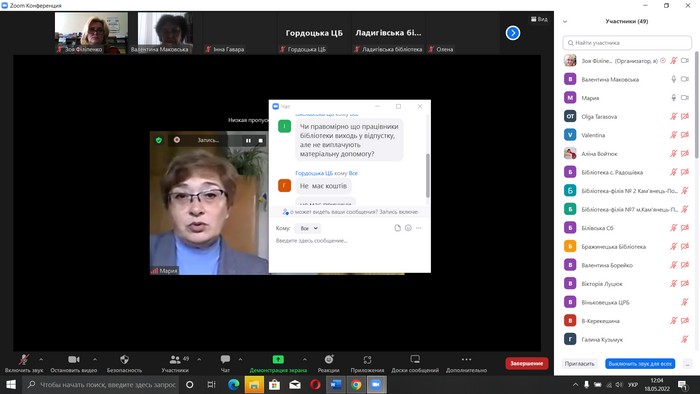The width and height of the screenshot is (700, 394).
Task: Start Демонстрация экрана screen sharing
Action: (278, 363)
